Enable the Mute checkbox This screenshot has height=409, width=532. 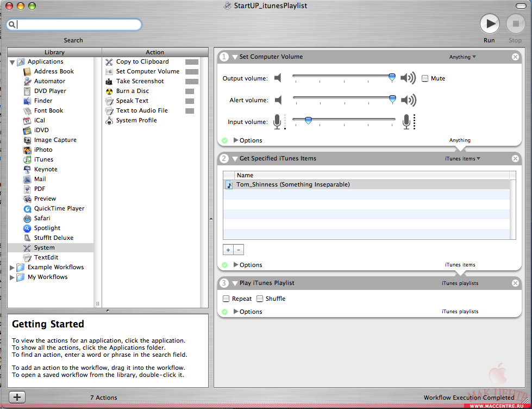(x=425, y=78)
